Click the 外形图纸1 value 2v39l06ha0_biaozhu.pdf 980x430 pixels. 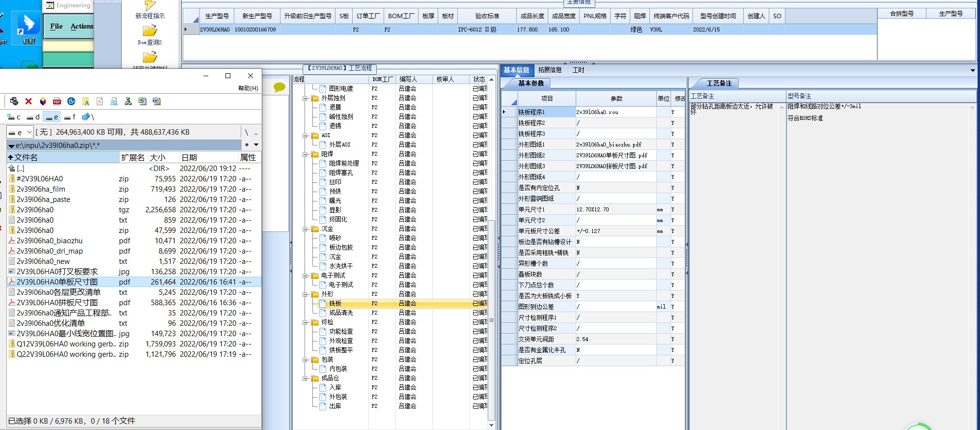tap(616, 144)
